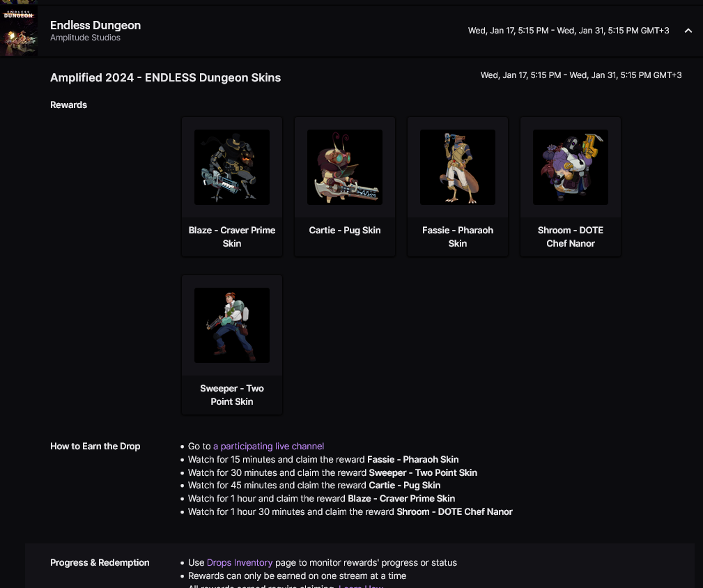Click the Endless Dungeon game cover thumbnail
The width and height of the screenshot is (703, 588).
[x=18, y=31]
